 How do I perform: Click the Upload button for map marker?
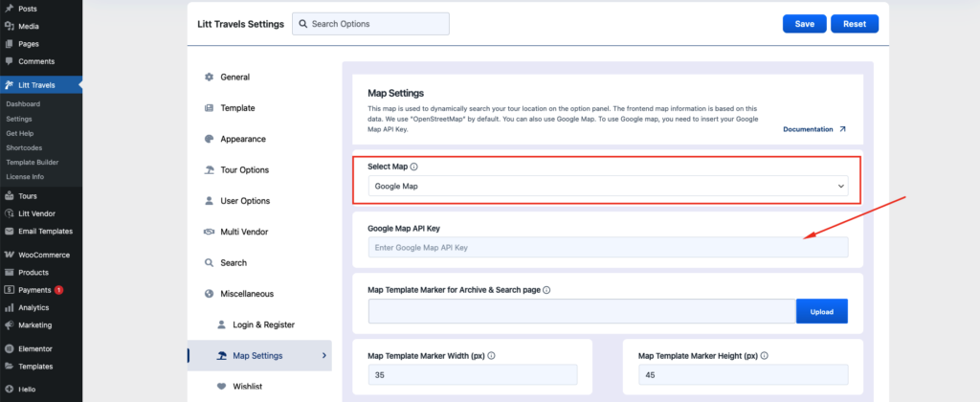pos(821,311)
